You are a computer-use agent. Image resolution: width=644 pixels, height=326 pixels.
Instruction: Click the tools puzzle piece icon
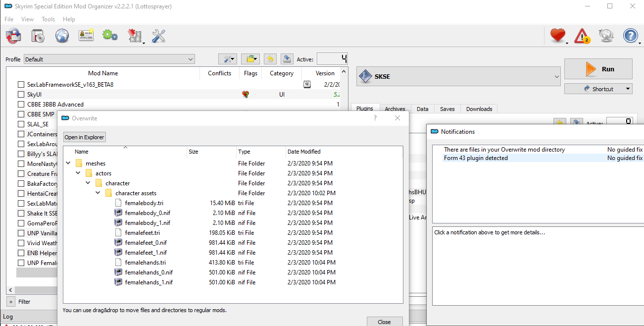coord(135,36)
